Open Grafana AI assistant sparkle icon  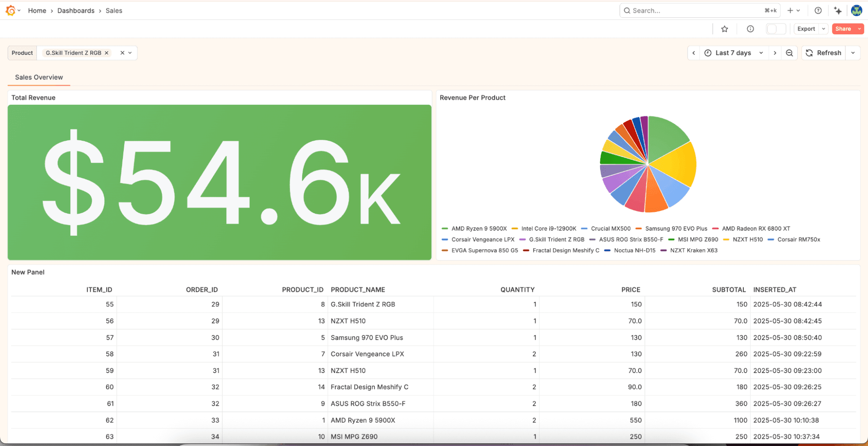838,10
